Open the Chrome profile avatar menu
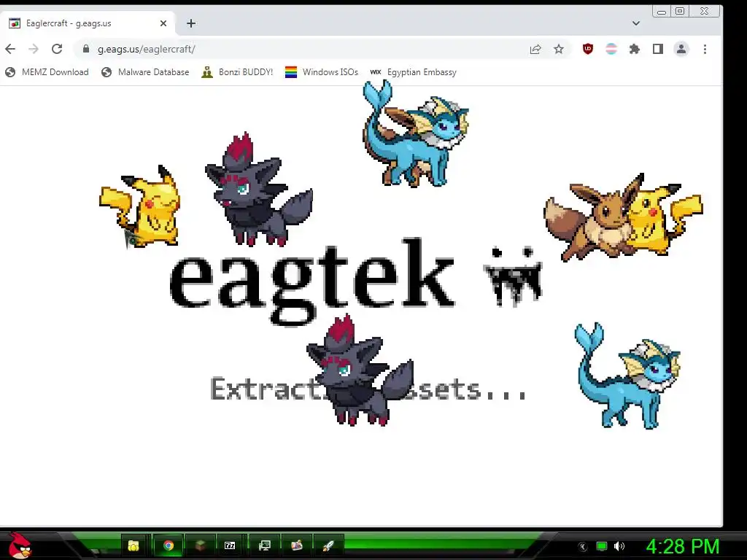Image resolution: width=747 pixels, height=560 pixels. 682,49
